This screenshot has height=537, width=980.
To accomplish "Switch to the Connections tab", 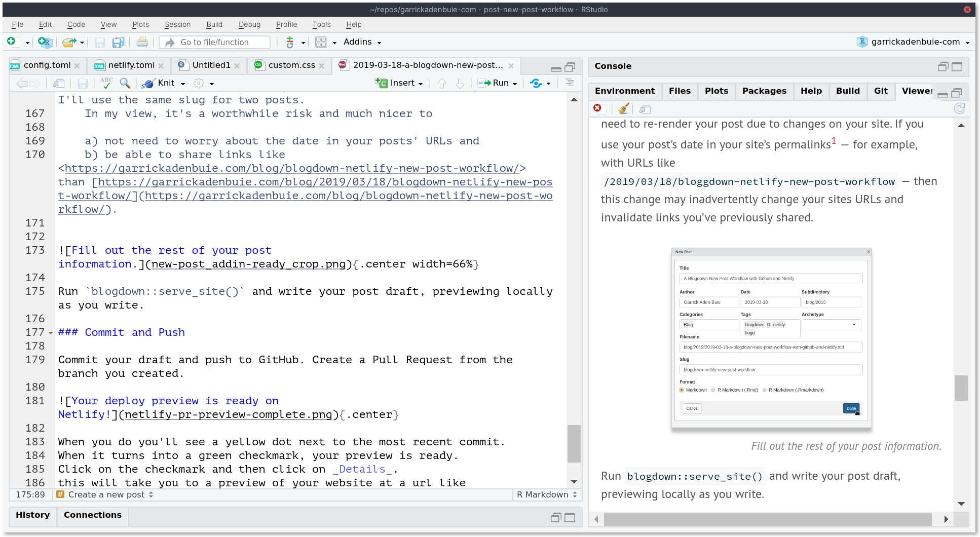I will [93, 515].
